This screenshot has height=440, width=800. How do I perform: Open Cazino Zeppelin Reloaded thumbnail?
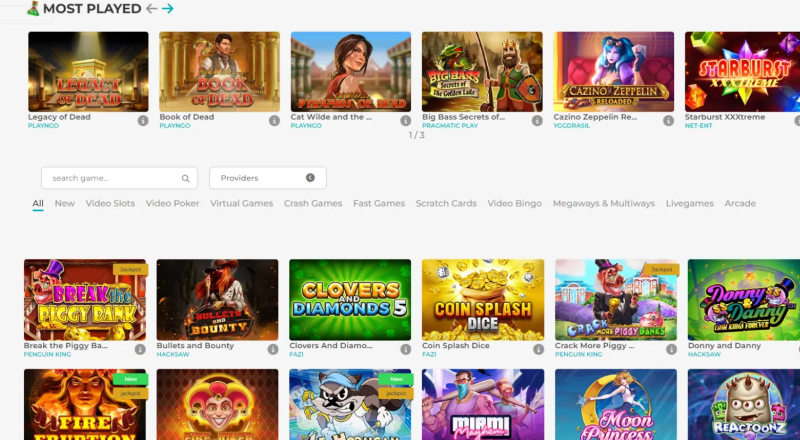tap(614, 71)
